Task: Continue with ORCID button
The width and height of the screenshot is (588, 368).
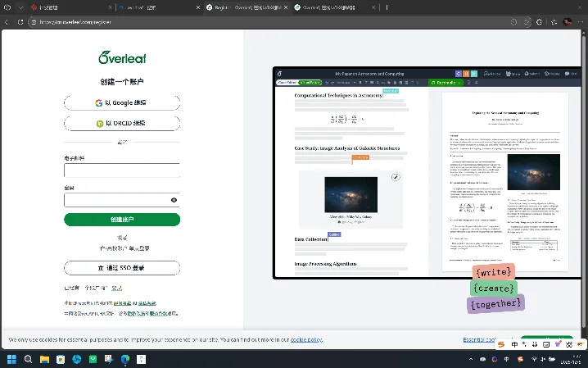Action: pyautogui.click(x=122, y=123)
